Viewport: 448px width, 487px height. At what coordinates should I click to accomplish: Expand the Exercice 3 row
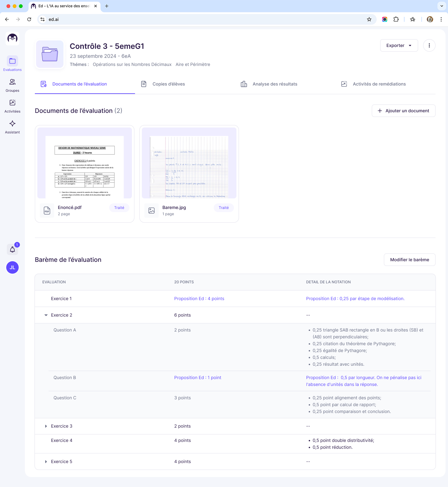46,426
